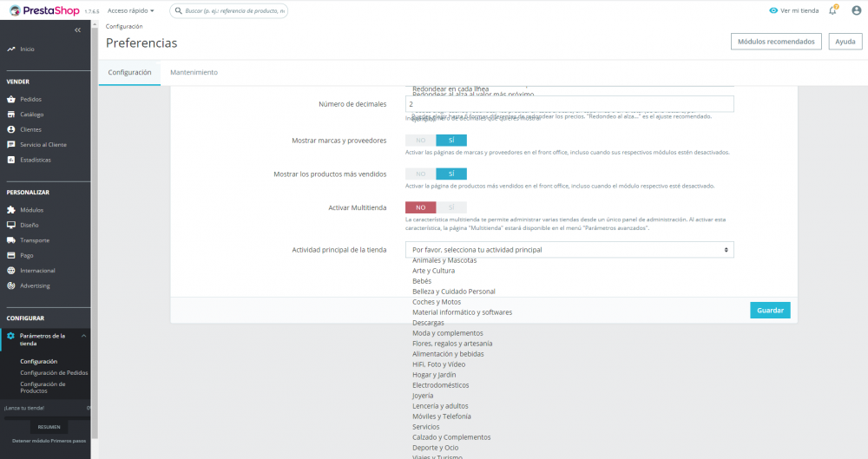
Task: Click the Configuración breadcrumb link
Action: pyautogui.click(x=124, y=27)
